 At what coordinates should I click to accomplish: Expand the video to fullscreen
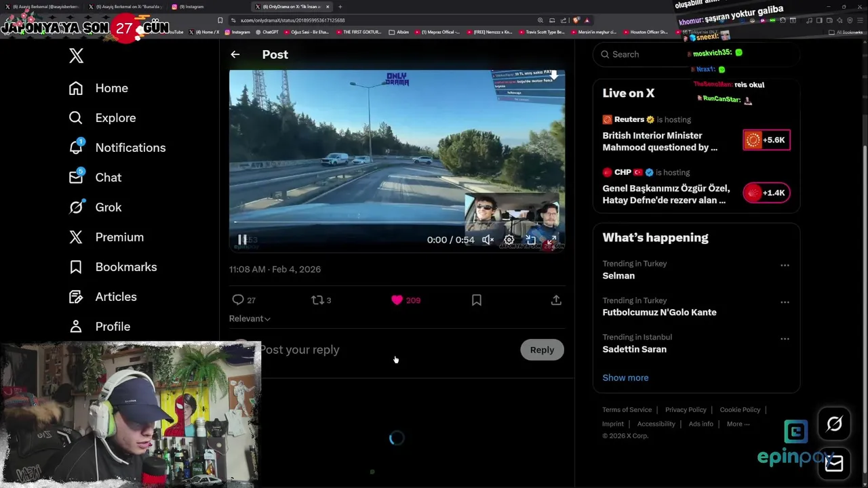click(552, 240)
